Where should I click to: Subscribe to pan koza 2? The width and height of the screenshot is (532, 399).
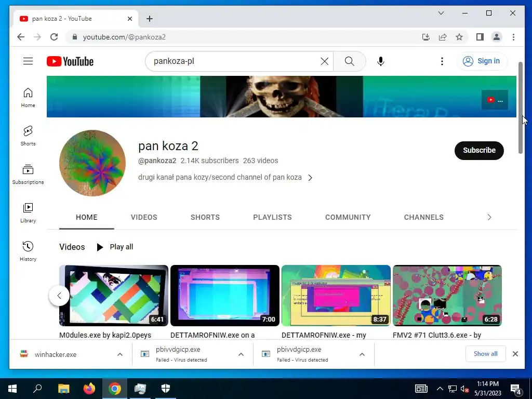[478, 150]
